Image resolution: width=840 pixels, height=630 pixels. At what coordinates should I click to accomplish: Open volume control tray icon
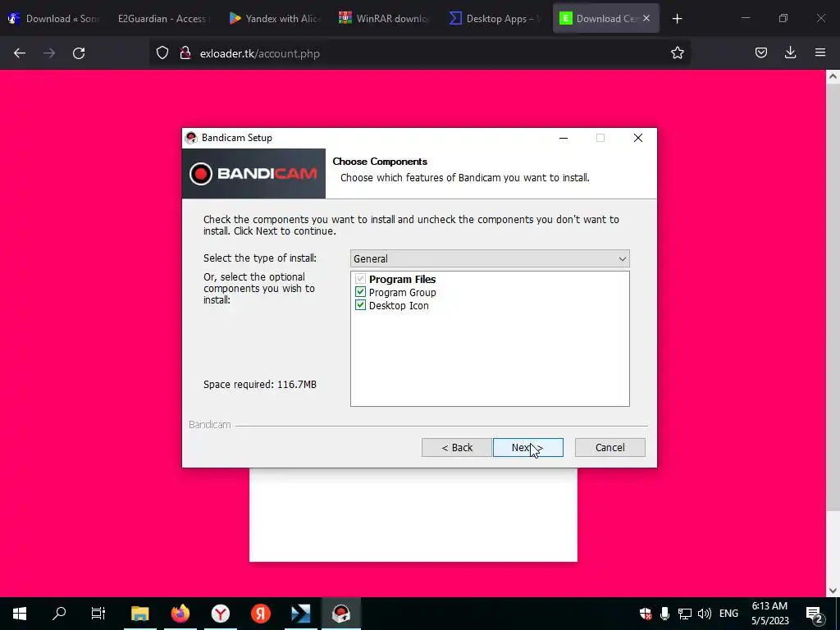point(705,614)
